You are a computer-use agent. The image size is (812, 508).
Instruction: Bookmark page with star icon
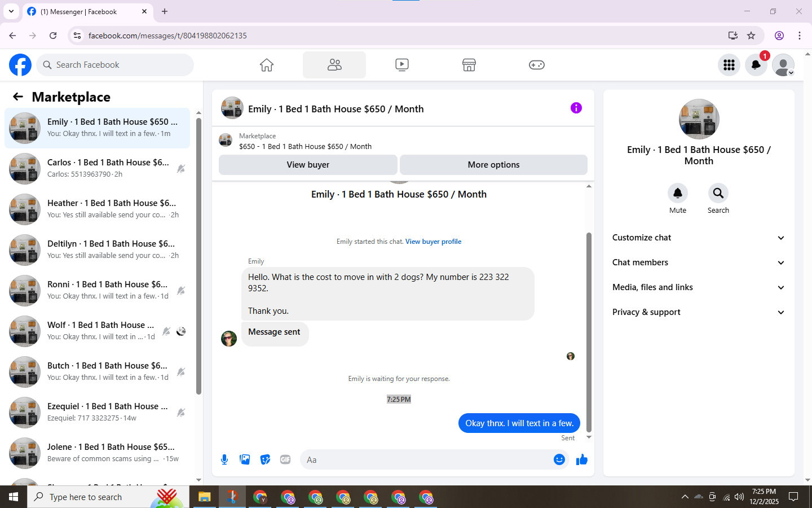tap(751, 36)
